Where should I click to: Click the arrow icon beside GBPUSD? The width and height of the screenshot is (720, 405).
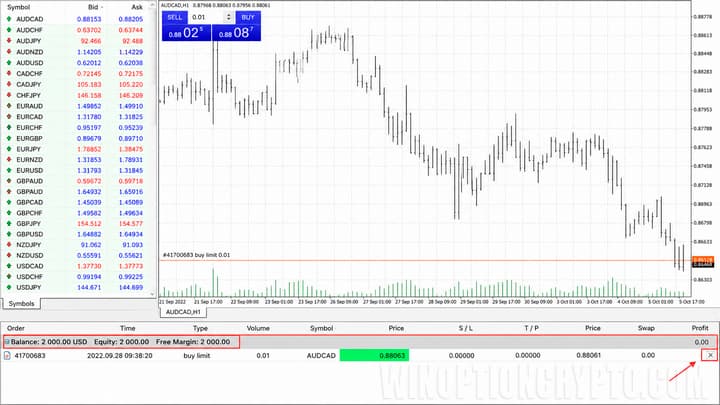[x=9, y=234]
